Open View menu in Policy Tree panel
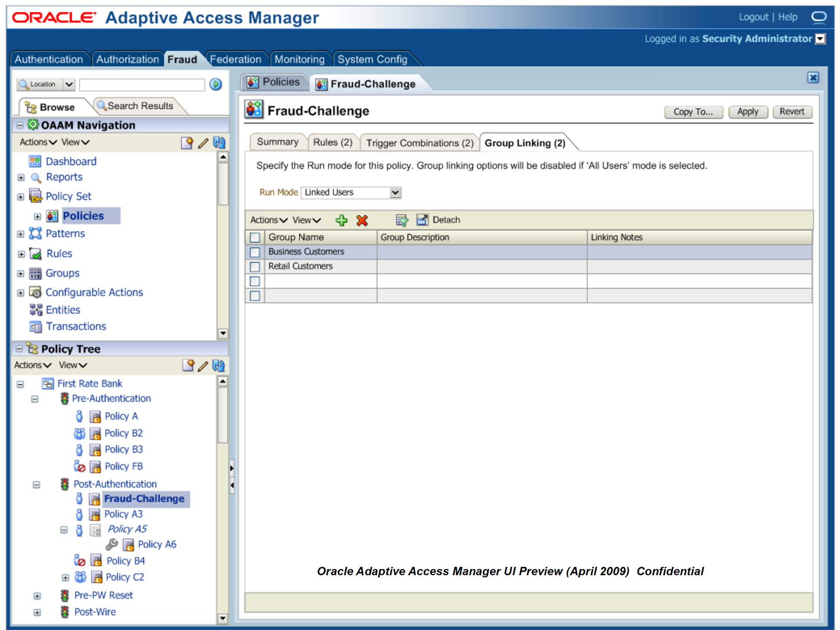Viewport: 840px width, 630px height. click(x=73, y=365)
